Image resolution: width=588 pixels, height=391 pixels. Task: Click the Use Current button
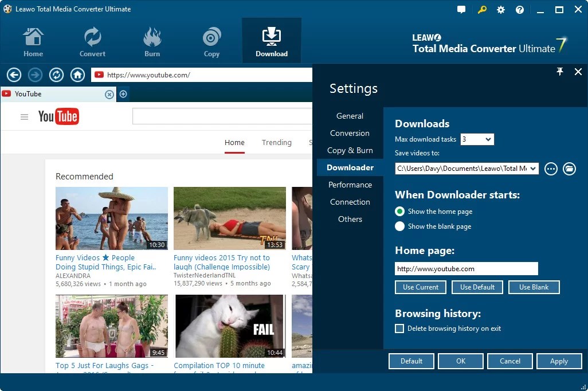pyautogui.click(x=421, y=287)
